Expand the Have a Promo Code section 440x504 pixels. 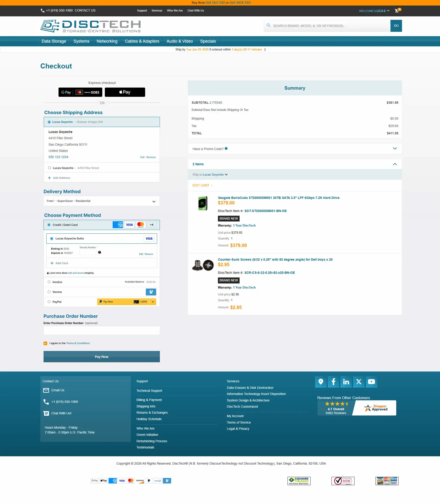pos(395,148)
